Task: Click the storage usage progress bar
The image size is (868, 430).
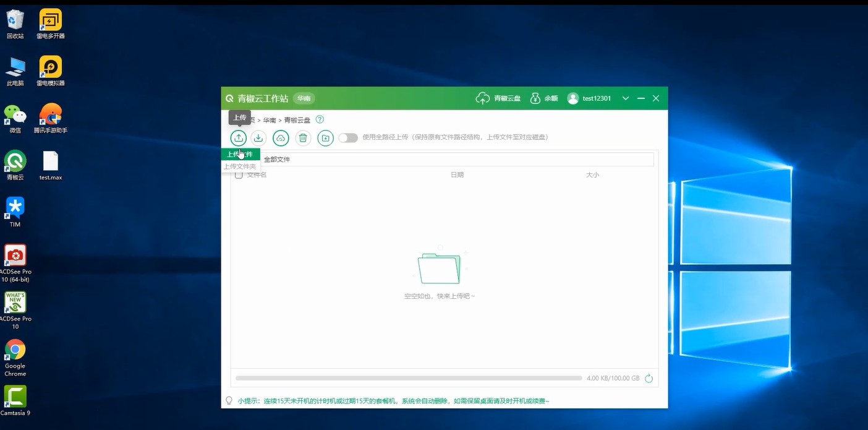Action: pyautogui.click(x=408, y=378)
